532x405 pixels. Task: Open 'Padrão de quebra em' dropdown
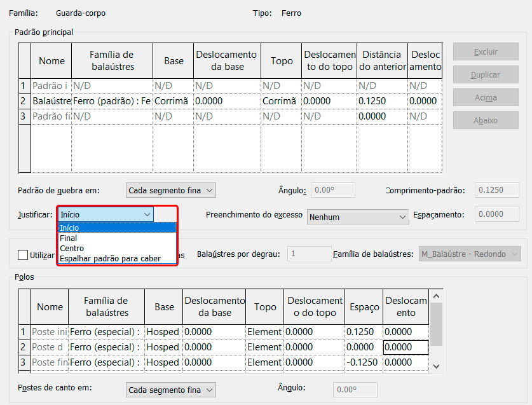[171, 190]
